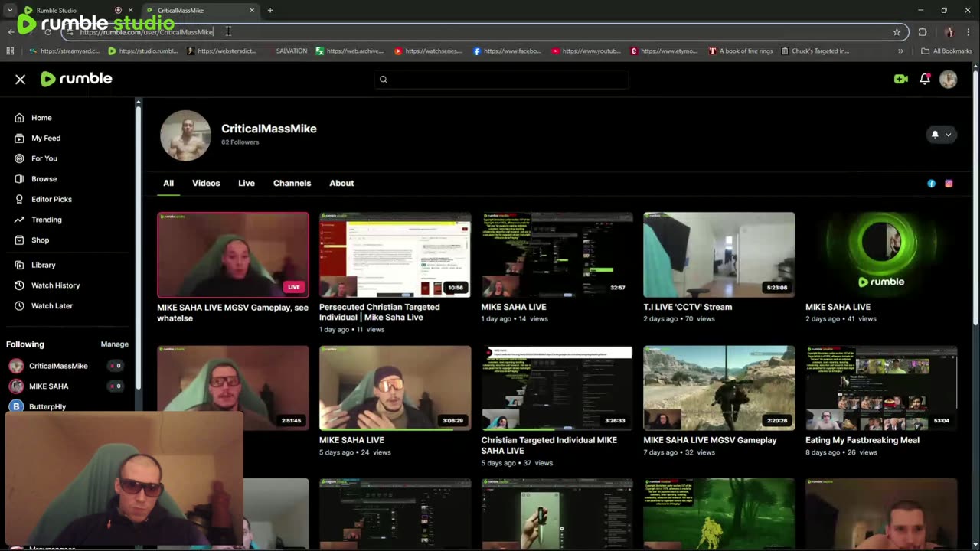The height and width of the screenshot is (551, 980).
Task: Open the 32:57 MIKE SAHA LIVE thumbnail
Action: pos(557,255)
